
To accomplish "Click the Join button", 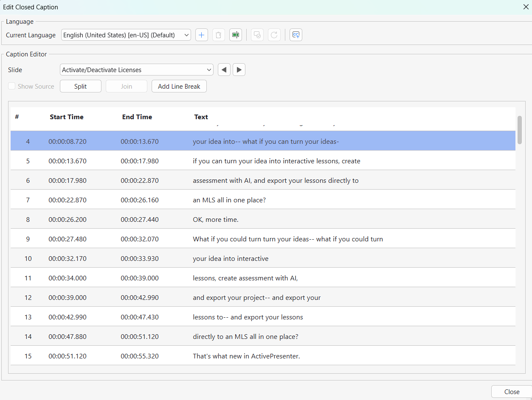I will click(x=127, y=86).
